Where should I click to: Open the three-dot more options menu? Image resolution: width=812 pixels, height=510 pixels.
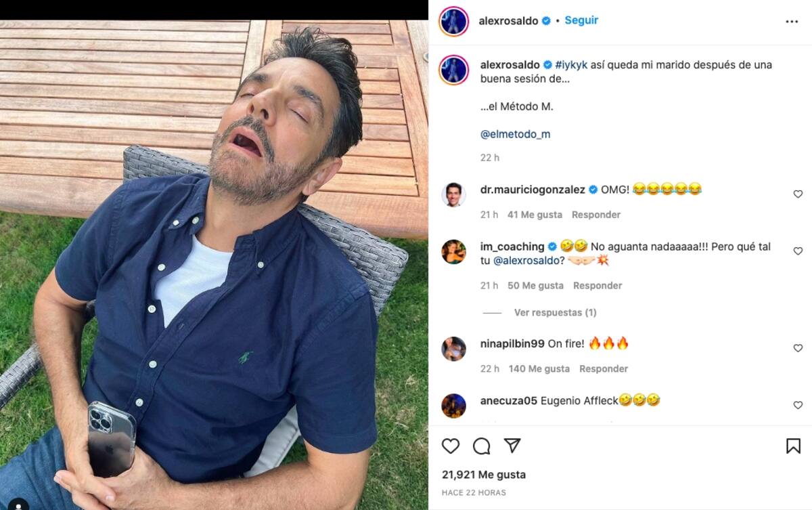click(792, 22)
